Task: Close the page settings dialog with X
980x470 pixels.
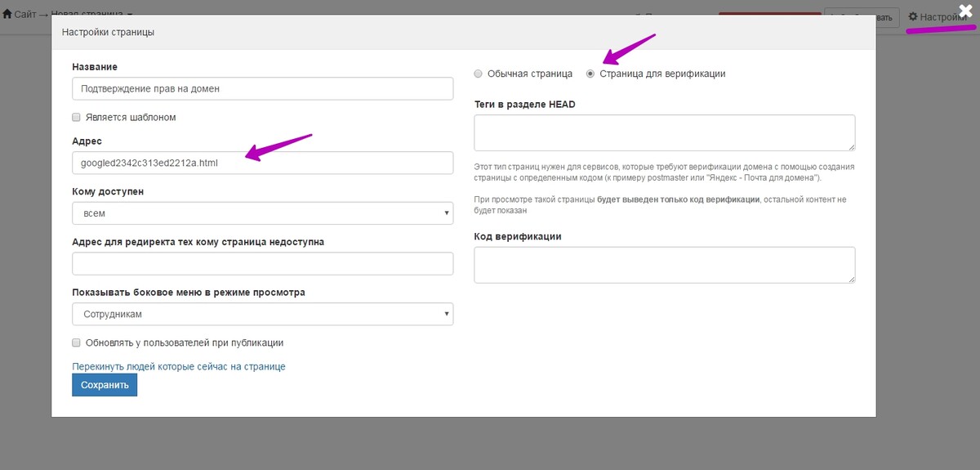Action: pyautogui.click(x=967, y=12)
